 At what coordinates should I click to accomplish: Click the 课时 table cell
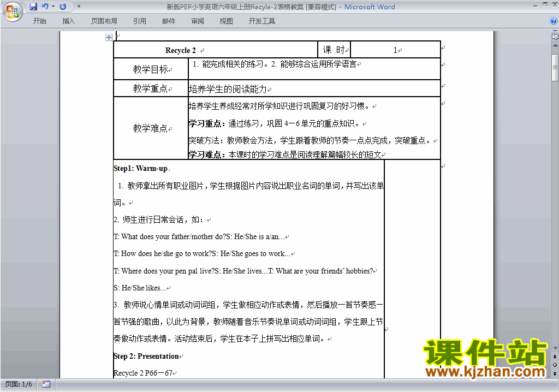coord(334,50)
